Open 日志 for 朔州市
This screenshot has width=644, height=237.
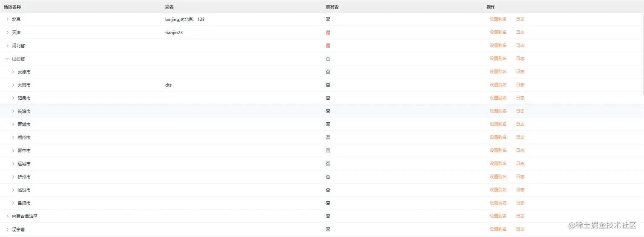pyautogui.click(x=520, y=137)
